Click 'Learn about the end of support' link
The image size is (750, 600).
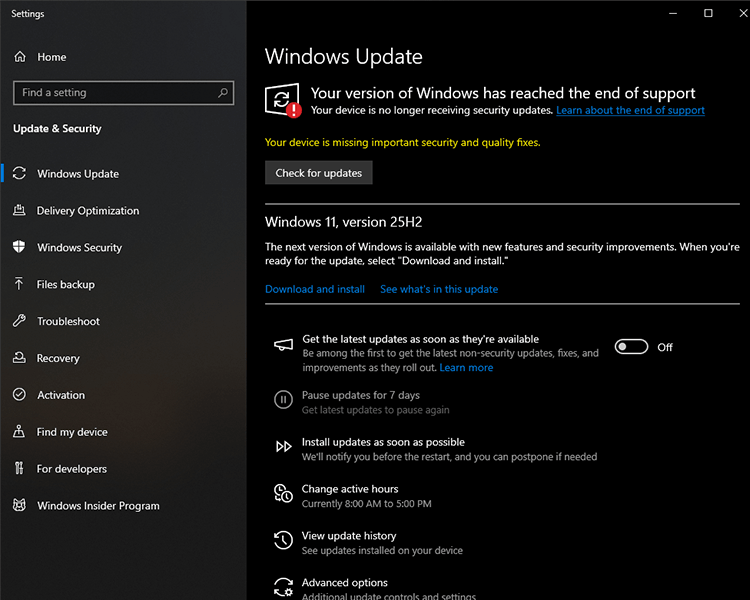(630, 110)
